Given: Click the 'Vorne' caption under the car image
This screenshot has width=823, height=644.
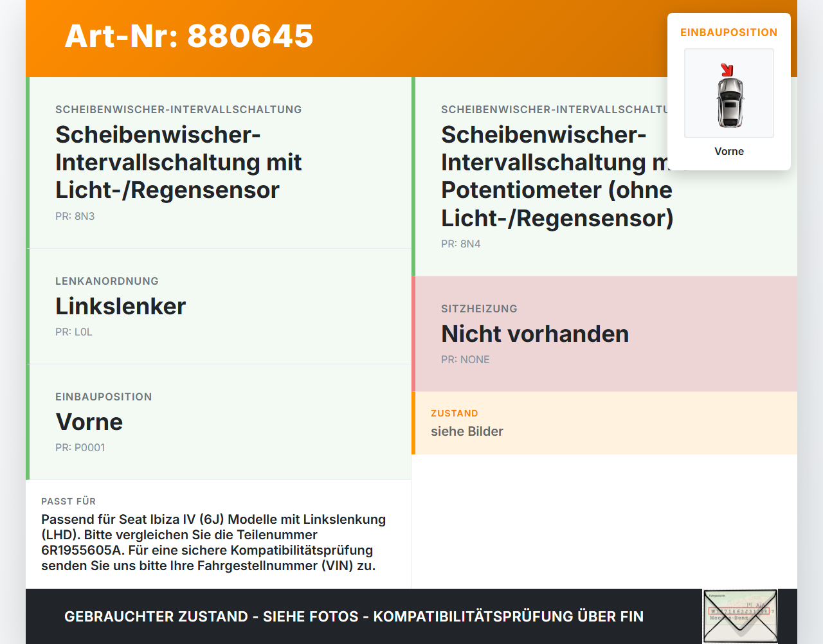Looking at the screenshot, I should 729,151.
